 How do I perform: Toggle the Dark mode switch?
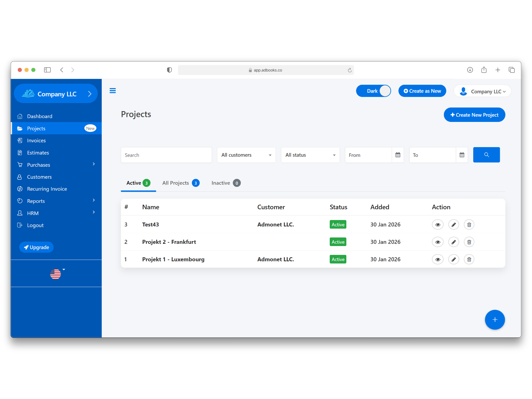[x=373, y=91]
